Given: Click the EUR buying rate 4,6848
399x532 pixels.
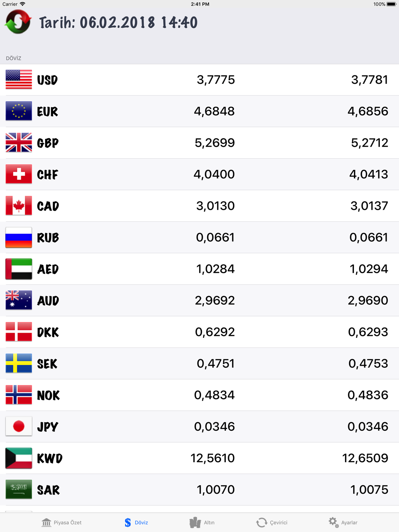Looking at the screenshot, I should click(214, 111).
